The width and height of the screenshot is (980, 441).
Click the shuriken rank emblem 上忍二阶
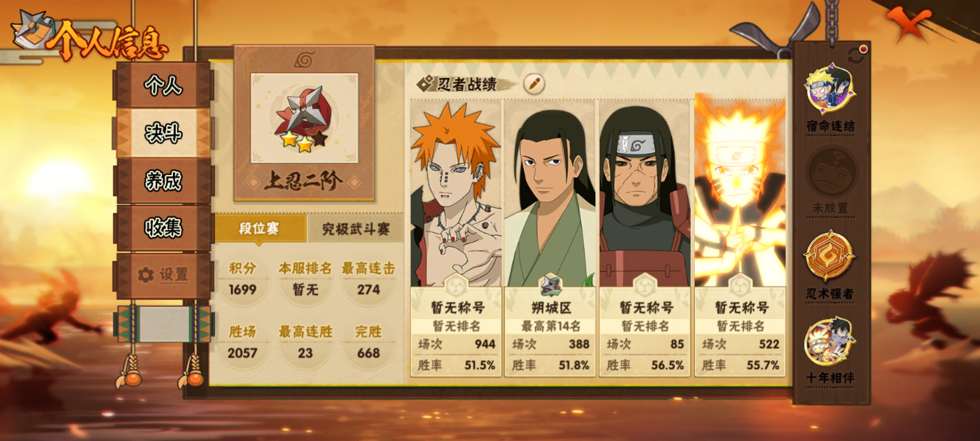[304, 118]
